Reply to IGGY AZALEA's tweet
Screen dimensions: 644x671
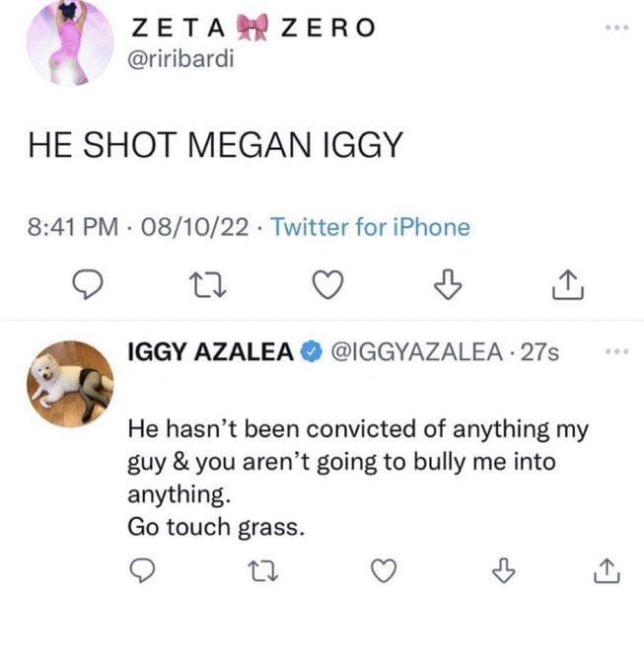[144, 571]
